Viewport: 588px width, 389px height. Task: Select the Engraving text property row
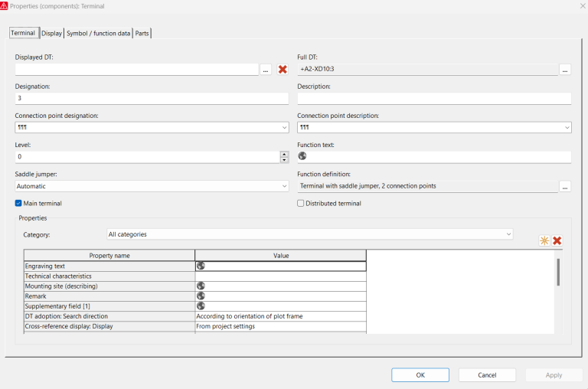pyautogui.click(x=195, y=266)
